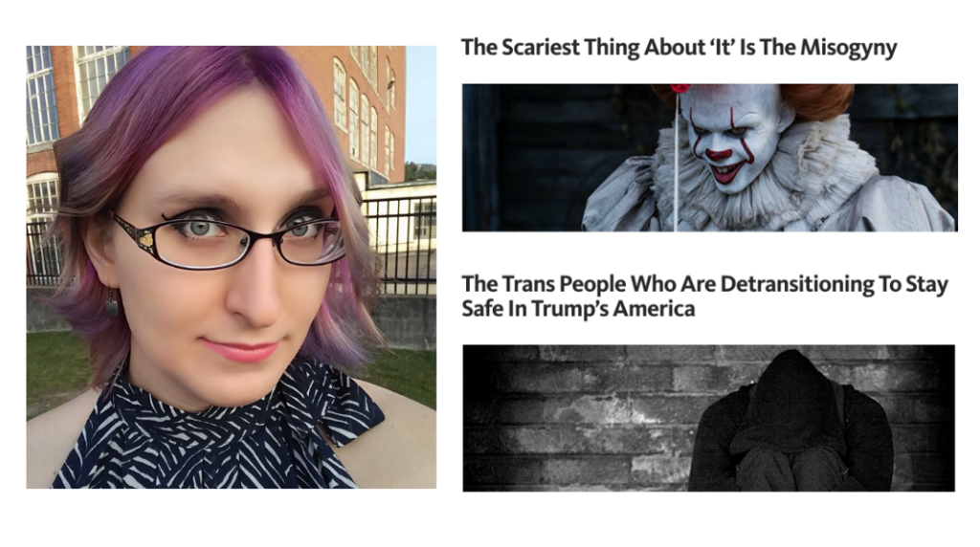Open the Trans People Detransitioning article headline
This screenshot has width=980, height=547.
pos(705,296)
